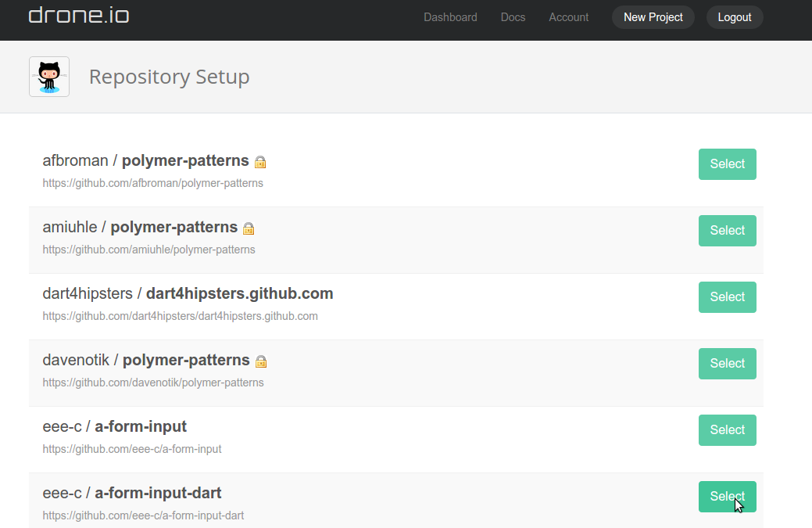The height and width of the screenshot is (528, 812).
Task: Select the dart4hipsters.github.com repository
Action: point(727,297)
